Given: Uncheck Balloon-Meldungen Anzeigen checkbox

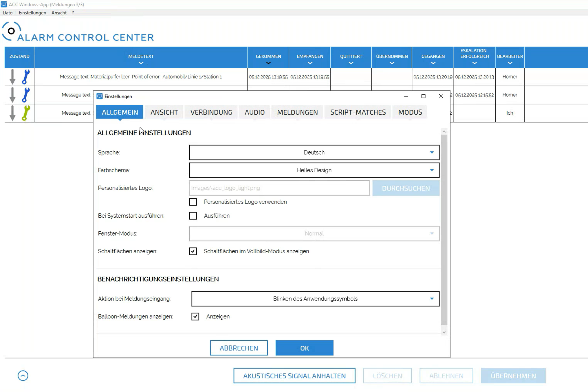Looking at the screenshot, I should click(x=195, y=316).
